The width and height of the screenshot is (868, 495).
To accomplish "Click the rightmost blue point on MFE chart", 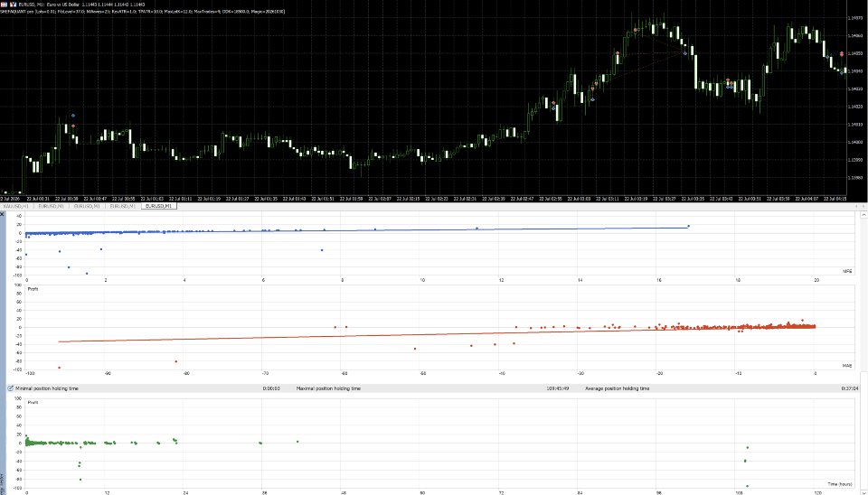I will click(x=689, y=226).
